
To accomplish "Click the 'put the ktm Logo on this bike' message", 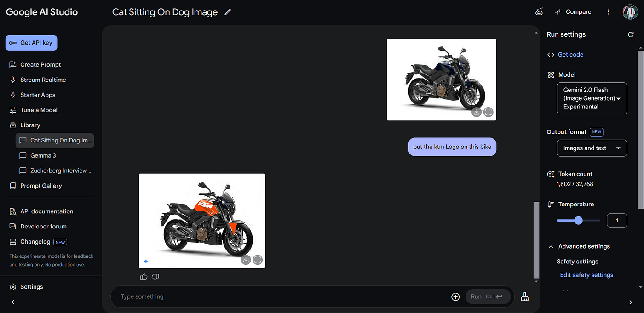I will [452, 147].
